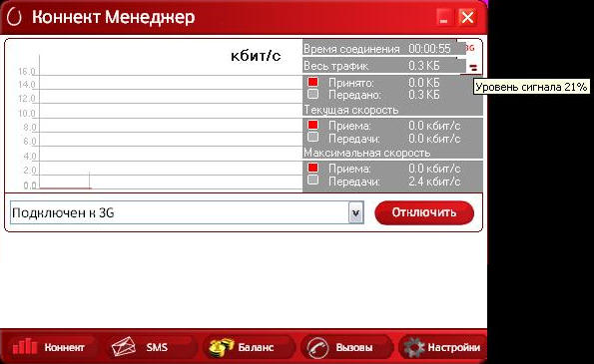The image size is (594, 364).
Task: Toggle the Принято traffic checkbox
Action: click(312, 82)
